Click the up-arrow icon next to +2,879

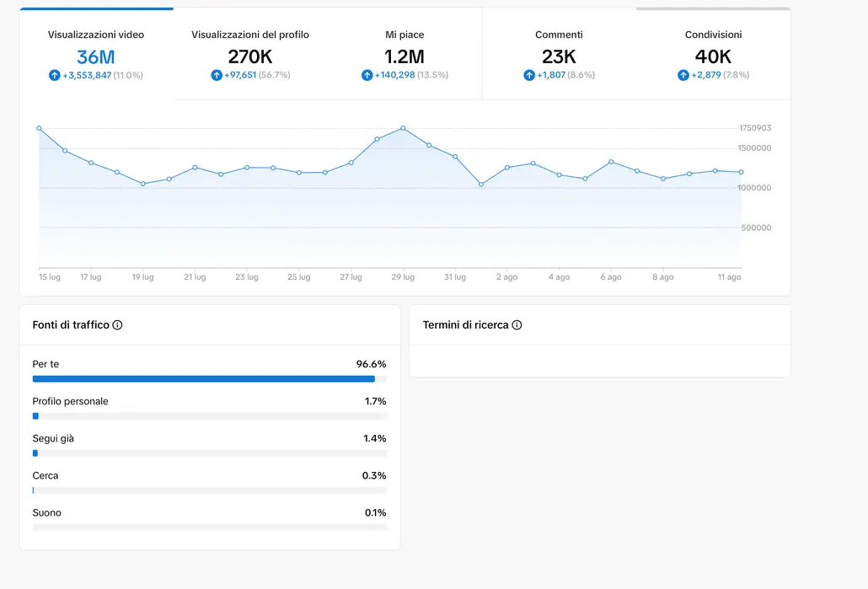coord(683,75)
